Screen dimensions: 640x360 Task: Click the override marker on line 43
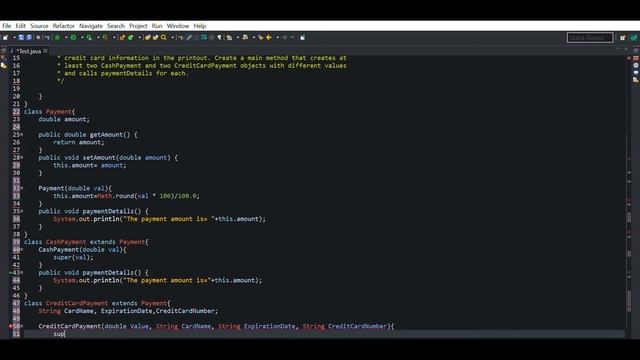[x=11, y=272]
